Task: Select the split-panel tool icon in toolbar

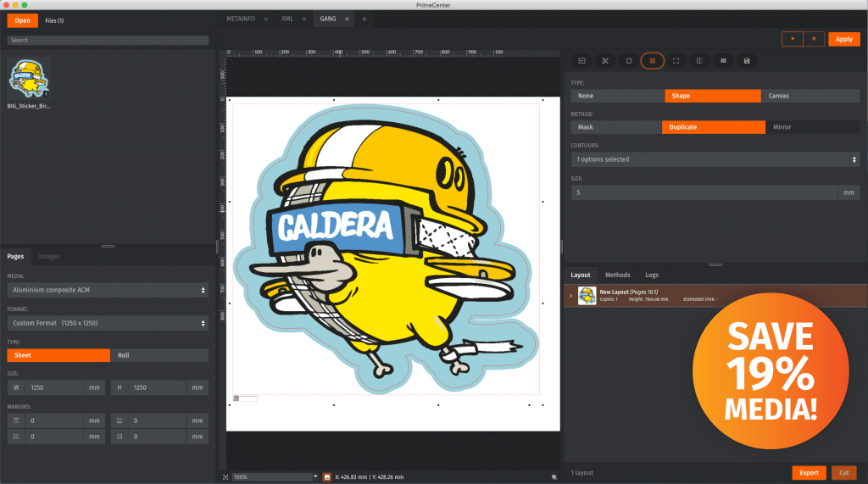Action: [x=698, y=61]
